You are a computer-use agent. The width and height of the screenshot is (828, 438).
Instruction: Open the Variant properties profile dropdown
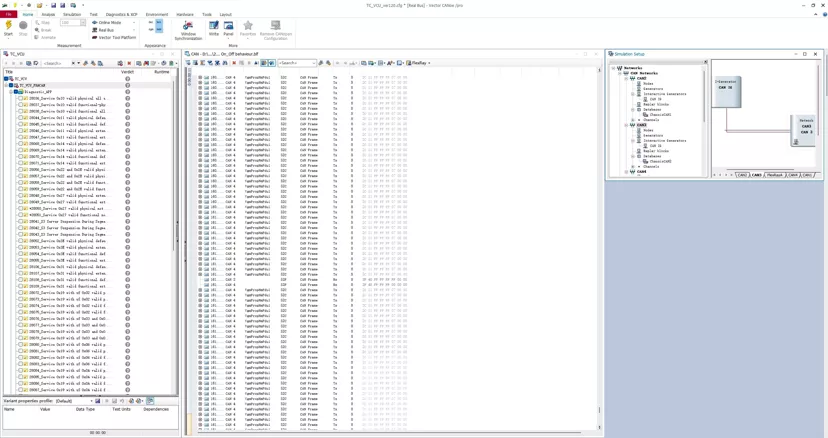pos(74,401)
